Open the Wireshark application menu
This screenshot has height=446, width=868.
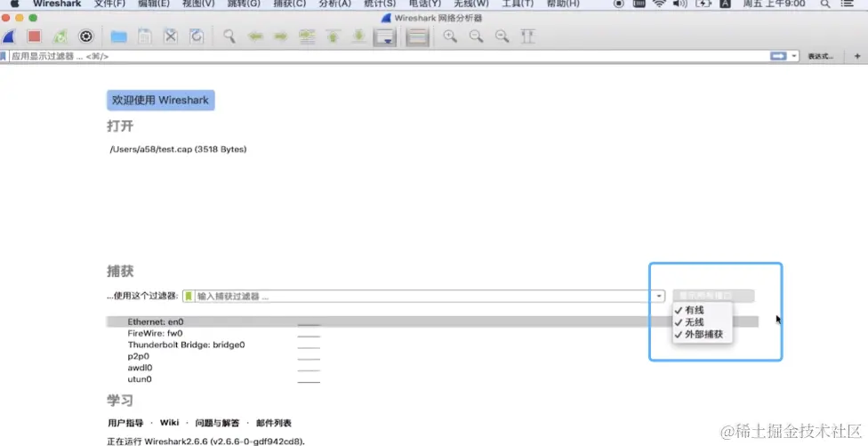tap(57, 4)
